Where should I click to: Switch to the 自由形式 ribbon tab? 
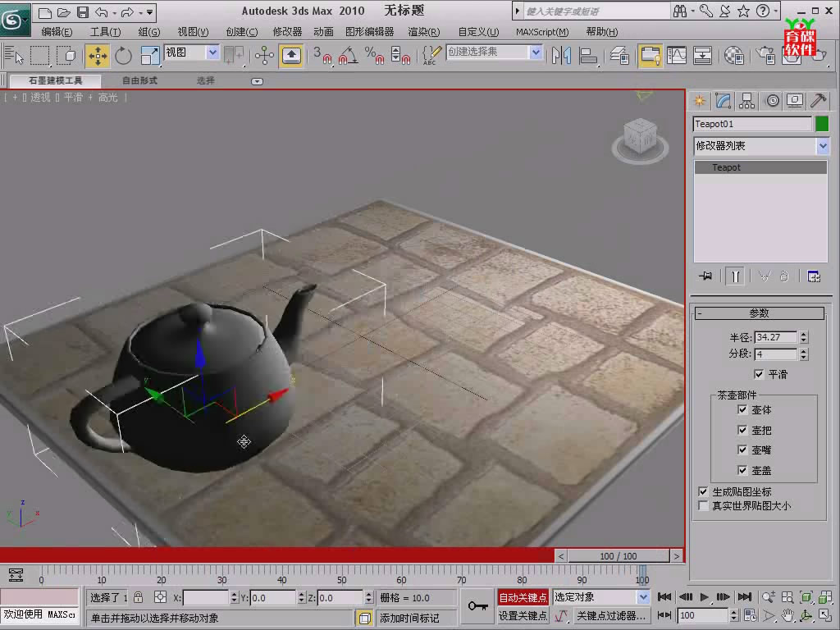coord(139,80)
